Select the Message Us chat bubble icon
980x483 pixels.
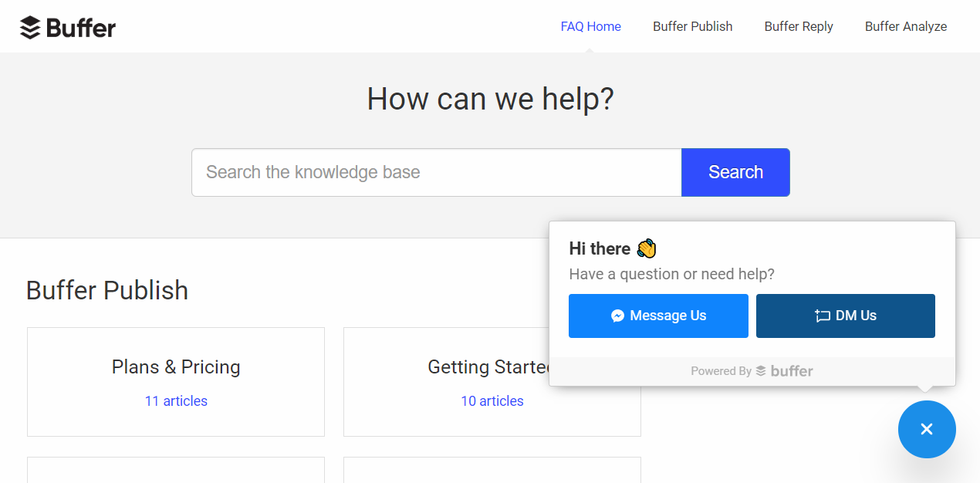tap(617, 316)
